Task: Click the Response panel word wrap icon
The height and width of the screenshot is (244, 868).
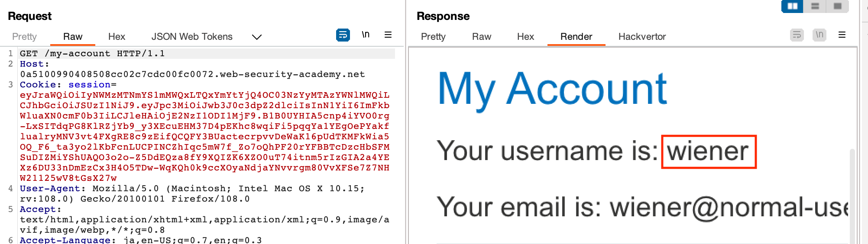Action: (x=797, y=35)
